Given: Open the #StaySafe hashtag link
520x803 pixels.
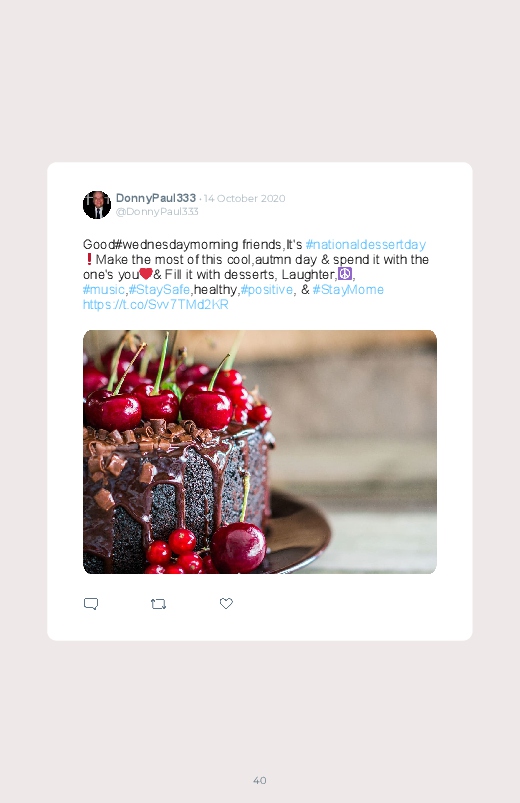Looking at the screenshot, I should pyautogui.click(x=159, y=289).
